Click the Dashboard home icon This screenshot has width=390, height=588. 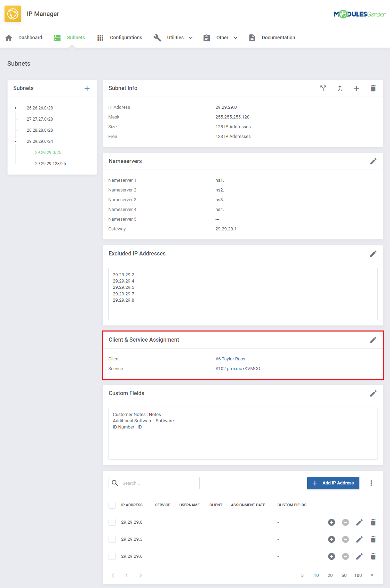tap(9, 38)
